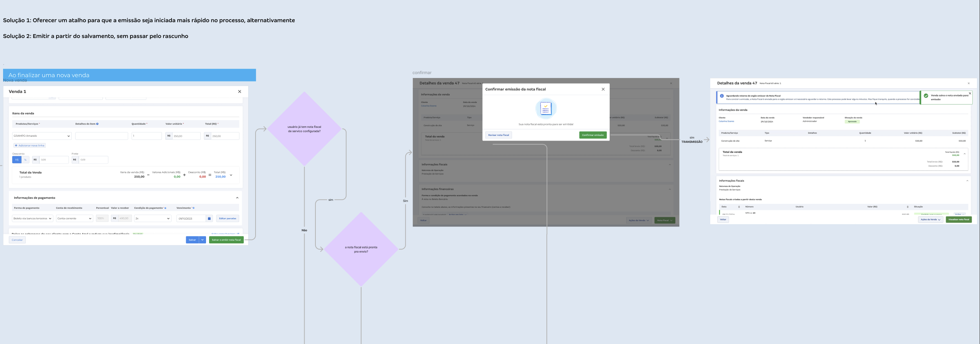
Task: Collapse Total da venda in the right window
Action: (x=965, y=154)
